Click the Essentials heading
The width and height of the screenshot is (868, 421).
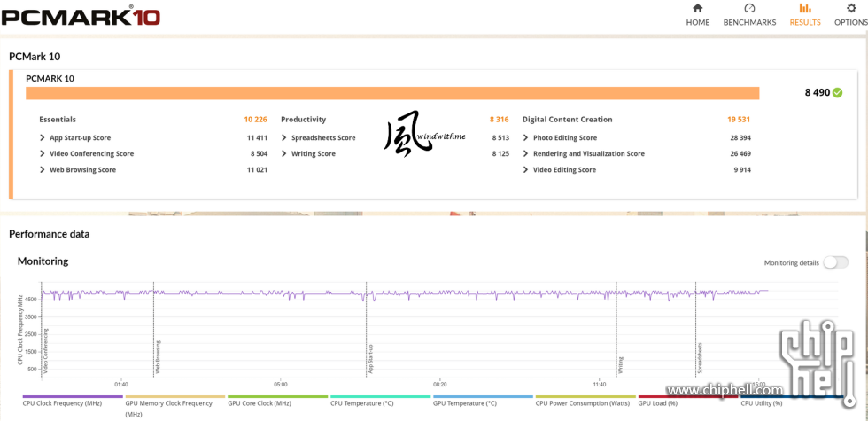tap(58, 120)
